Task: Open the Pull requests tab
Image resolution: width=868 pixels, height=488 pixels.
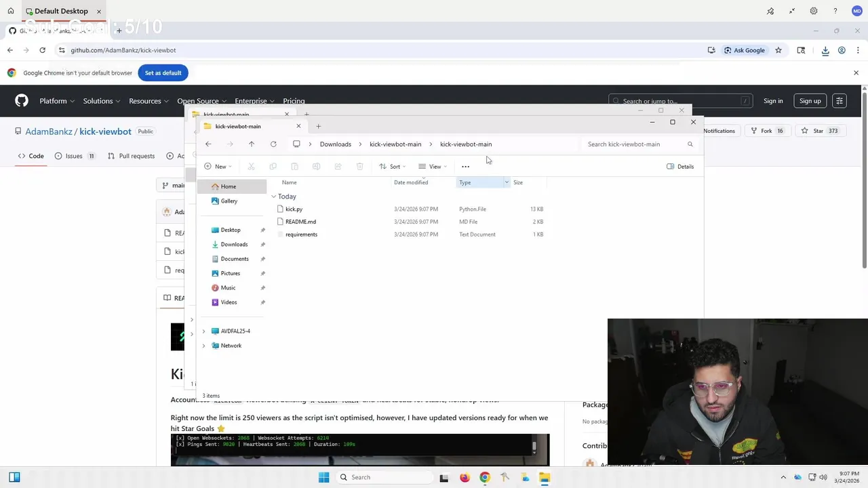Action: coord(132,156)
